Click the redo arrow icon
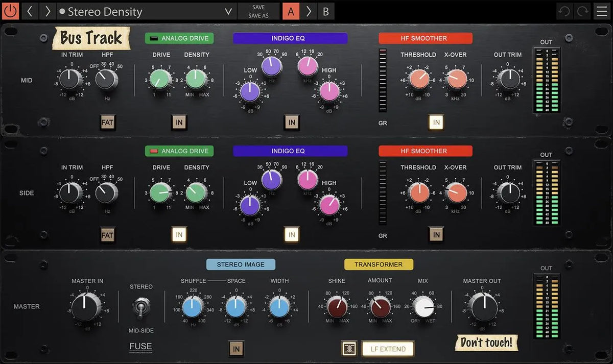 coord(582,11)
